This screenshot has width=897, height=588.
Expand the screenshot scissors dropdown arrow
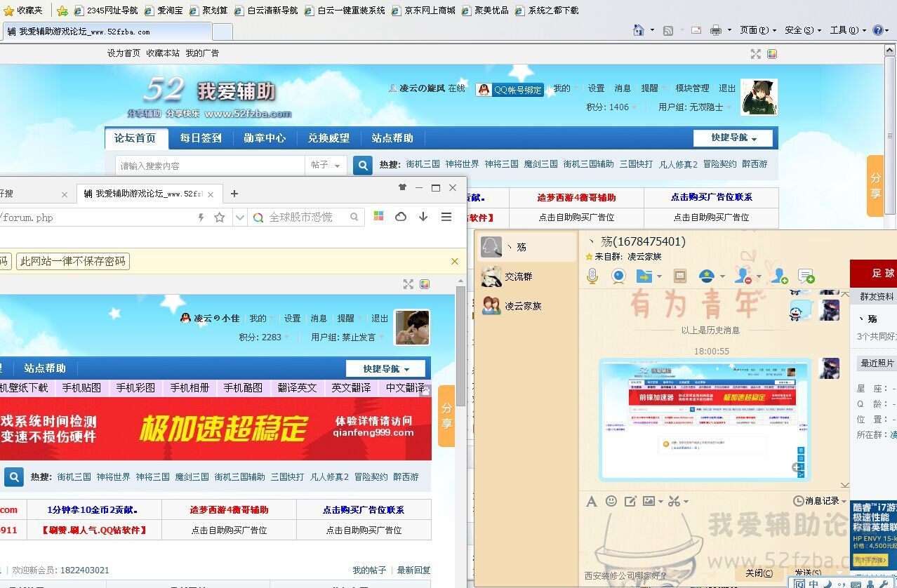[686, 502]
